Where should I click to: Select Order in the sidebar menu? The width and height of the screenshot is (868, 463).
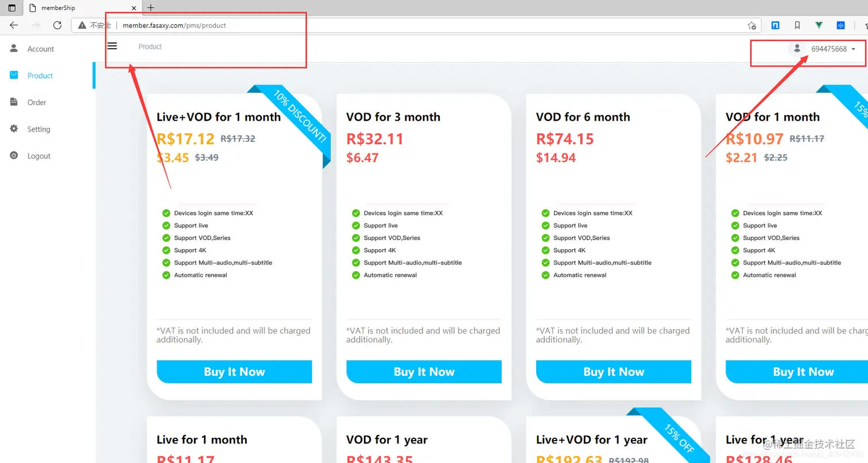(x=37, y=102)
